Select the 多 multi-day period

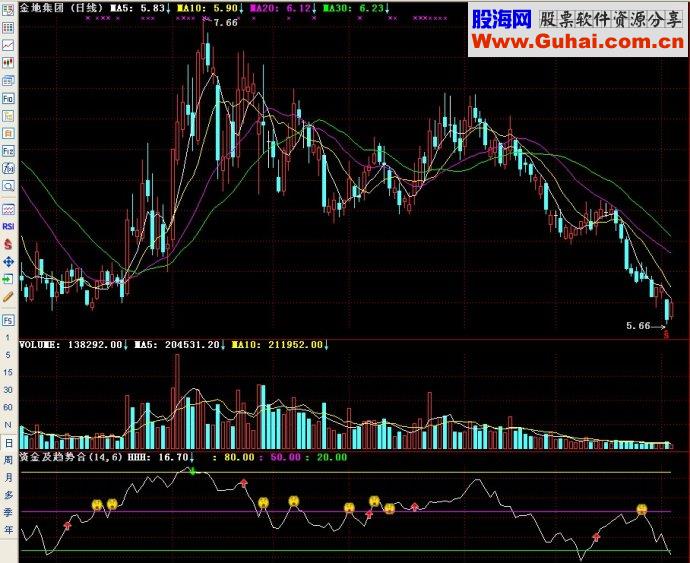pos(8,495)
